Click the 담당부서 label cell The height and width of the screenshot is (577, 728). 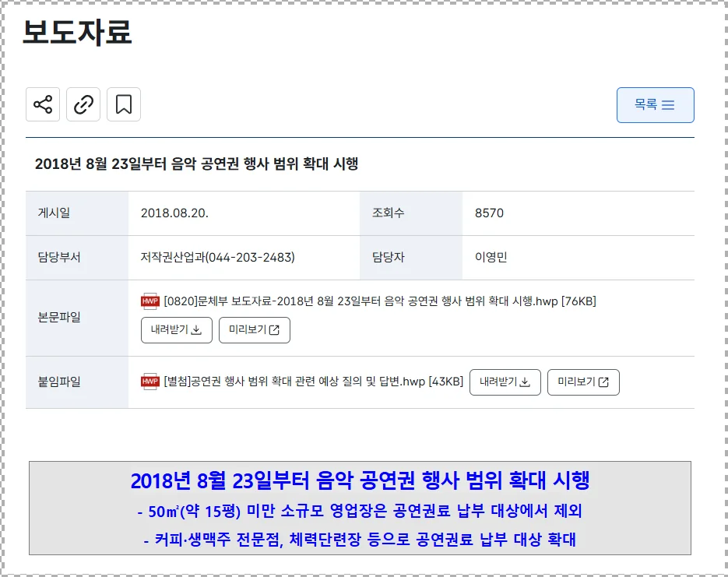[x=77, y=258]
